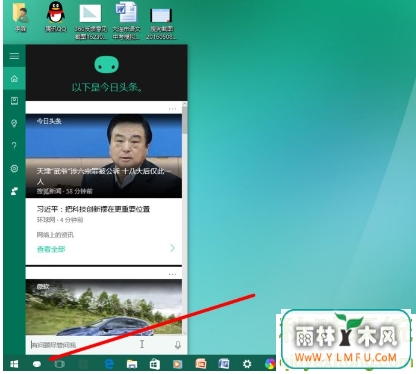Open the Windows Start menu
The height and width of the screenshot is (374, 416).
(14, 364)
